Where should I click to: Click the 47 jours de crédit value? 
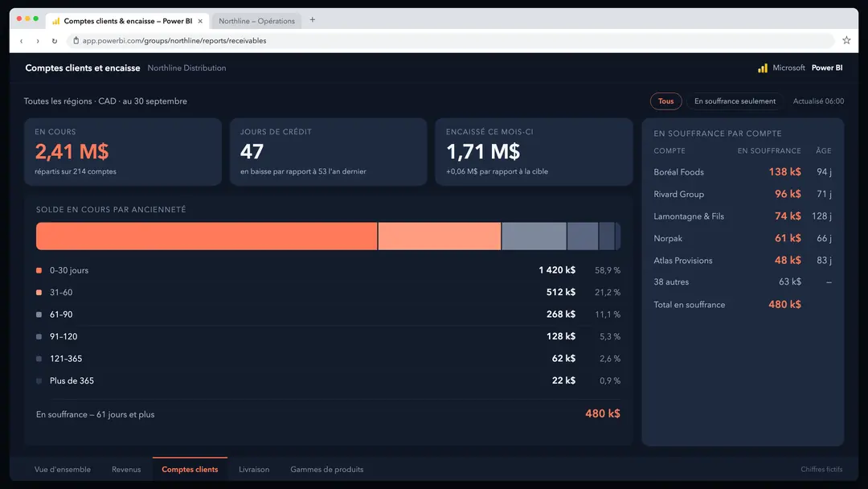tap(252, 151)
